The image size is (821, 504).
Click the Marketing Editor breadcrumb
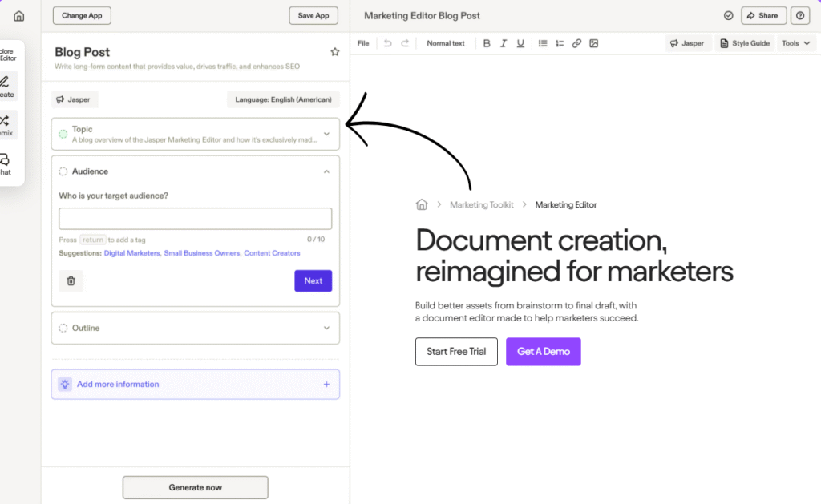click(x=565, y=204)
